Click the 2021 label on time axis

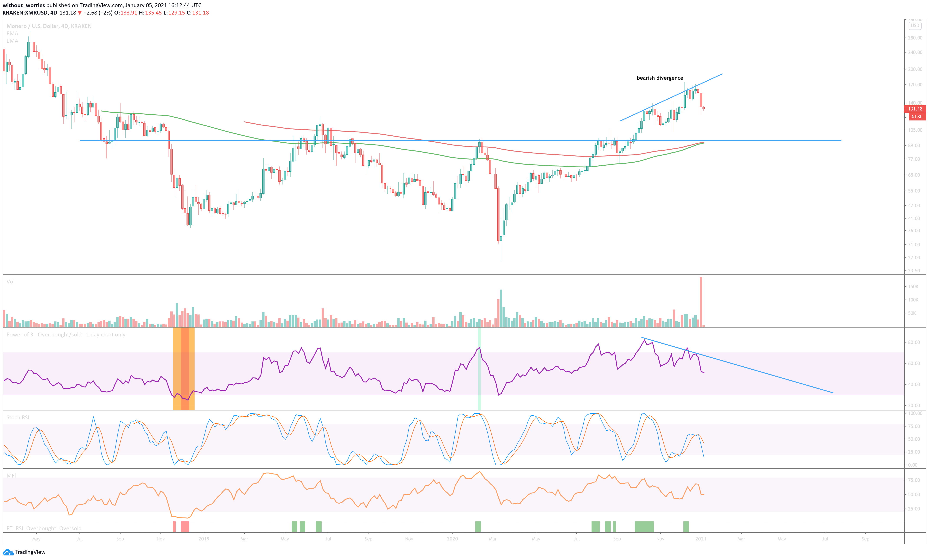701,539
